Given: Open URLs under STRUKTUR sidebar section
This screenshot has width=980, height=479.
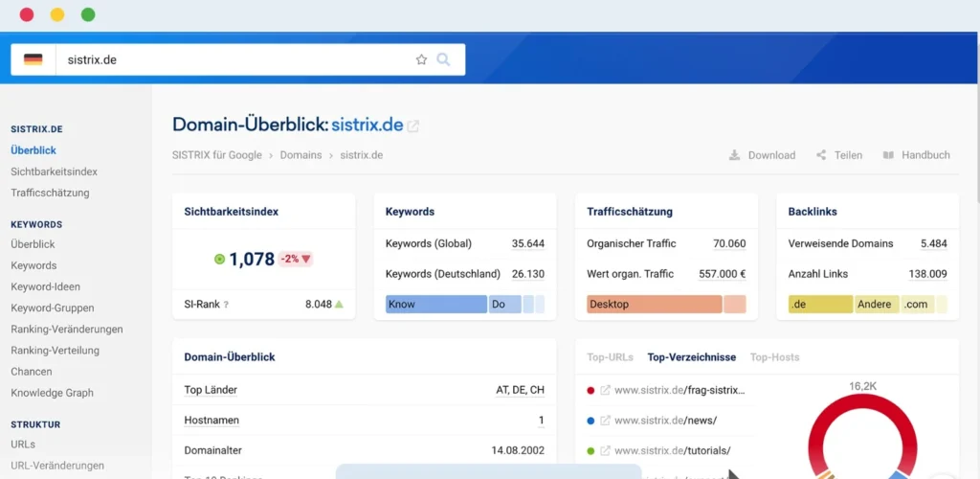Looking at the screenshot, I should 23,445.
